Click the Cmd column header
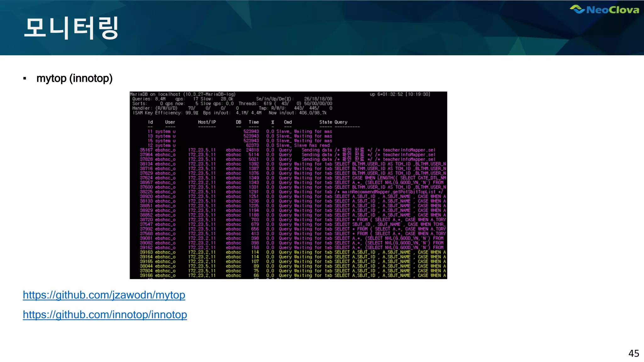The image size is (644, 362). pos(288,122)
